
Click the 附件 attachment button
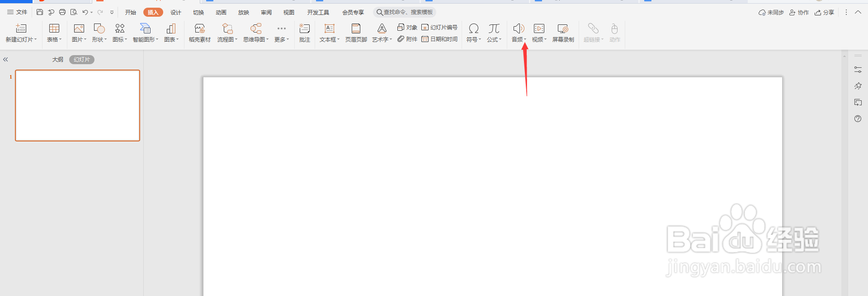(x=407, y=39)
